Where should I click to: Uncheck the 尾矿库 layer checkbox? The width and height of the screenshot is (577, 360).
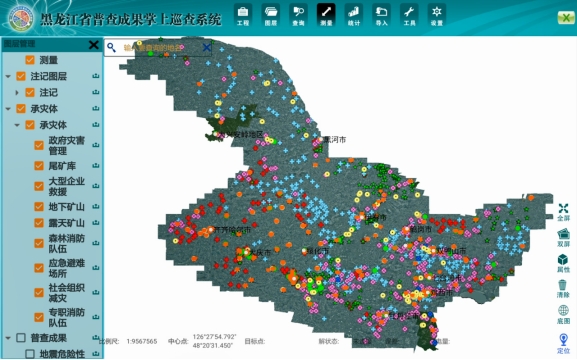coord(39,166)
